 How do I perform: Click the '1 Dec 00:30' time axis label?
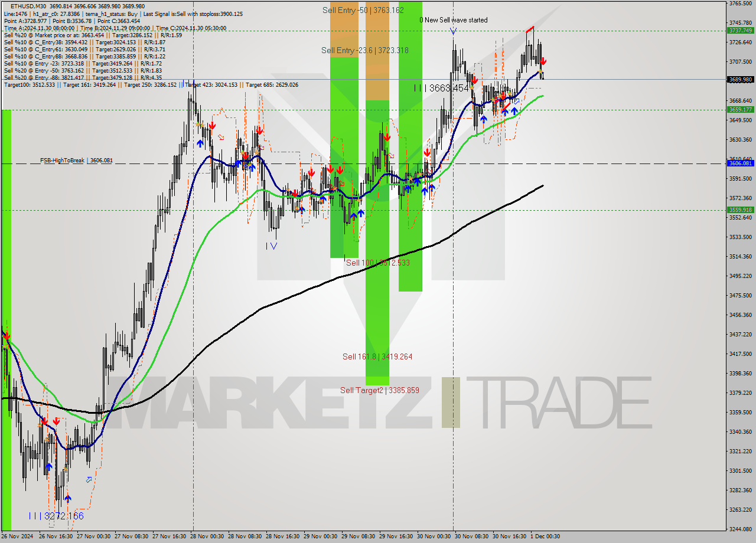[545, 537]
